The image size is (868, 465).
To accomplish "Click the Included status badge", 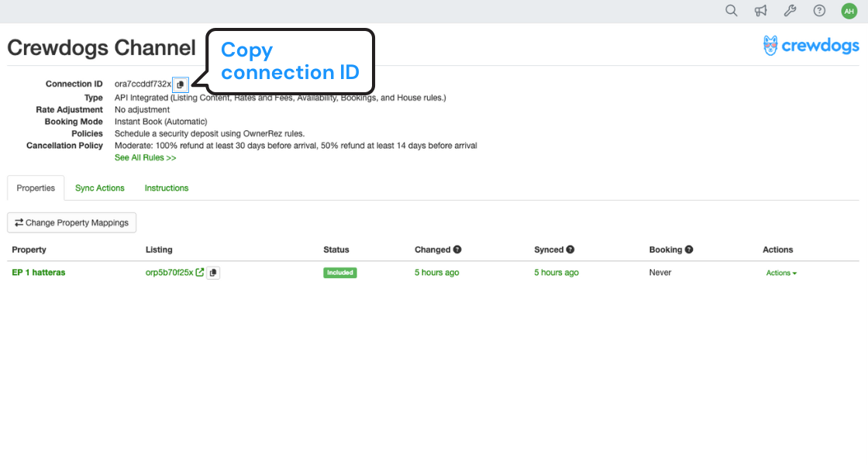I will (x=340, y=273).
